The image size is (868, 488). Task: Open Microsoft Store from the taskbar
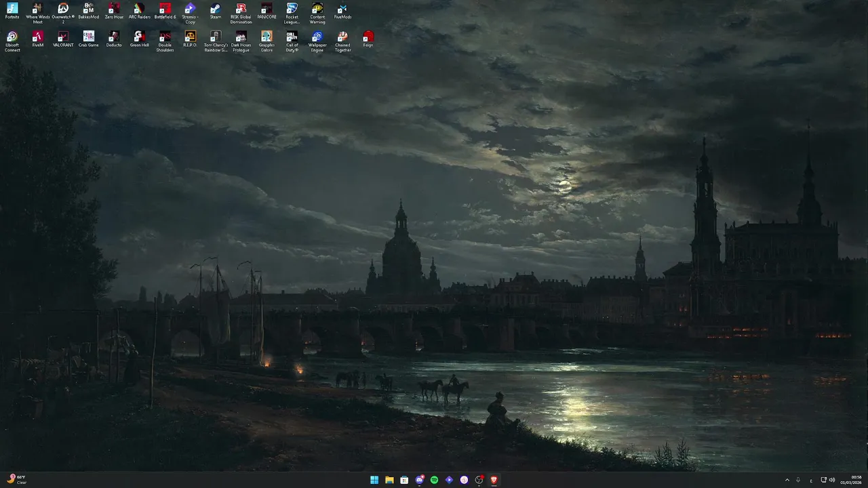click(x=404, y=480)
